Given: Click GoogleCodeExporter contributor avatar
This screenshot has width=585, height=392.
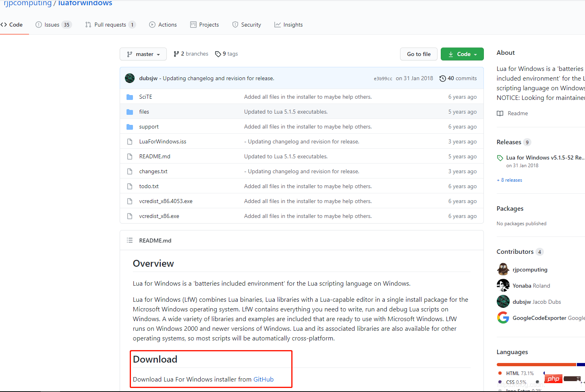Looking at the screenshot, I should [x=503, y=318].
